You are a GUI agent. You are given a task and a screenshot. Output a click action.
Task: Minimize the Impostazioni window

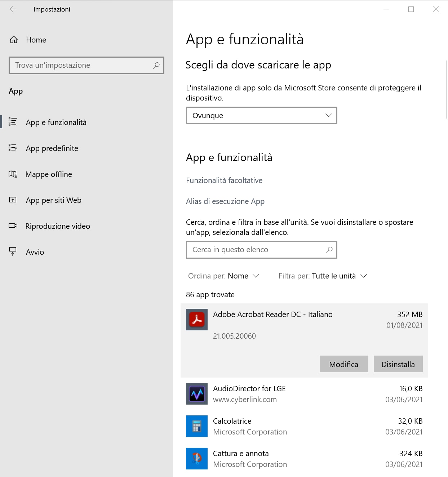(386, 9)
